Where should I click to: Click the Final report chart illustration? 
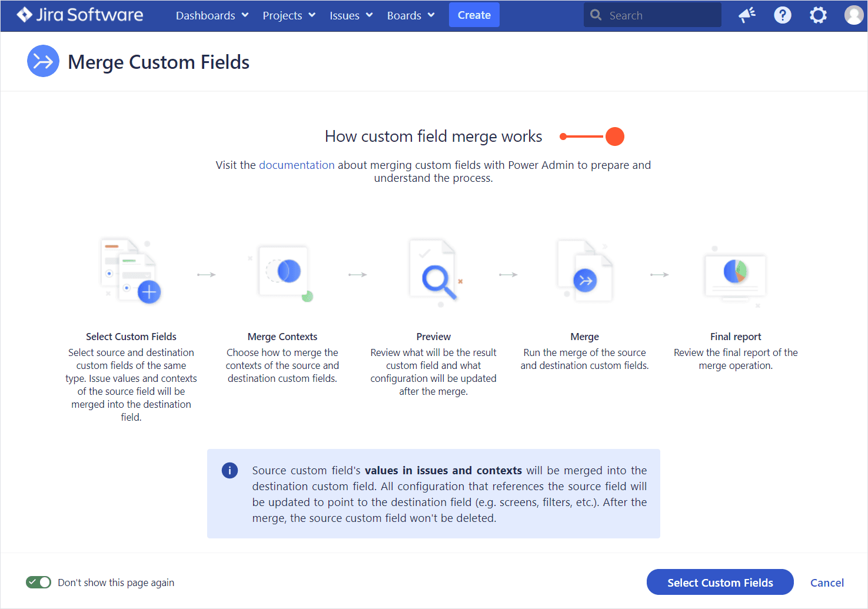point(736,276)
